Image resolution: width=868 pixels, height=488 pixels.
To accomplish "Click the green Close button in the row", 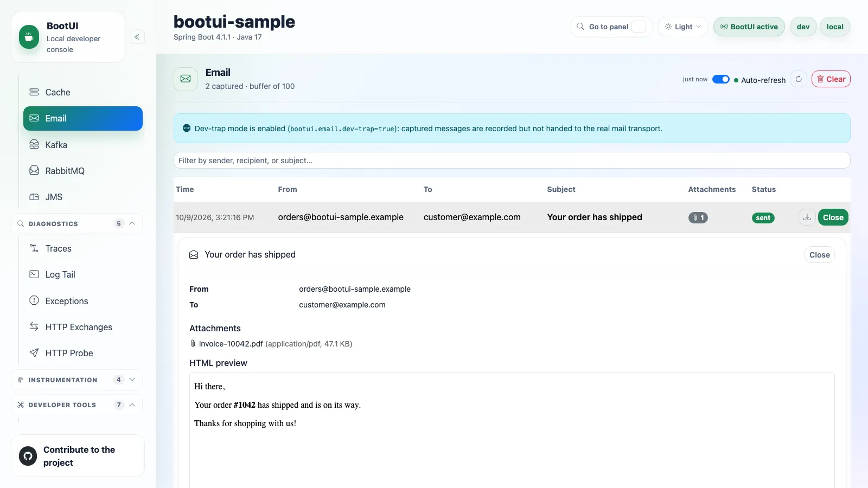I will [833, 217].
